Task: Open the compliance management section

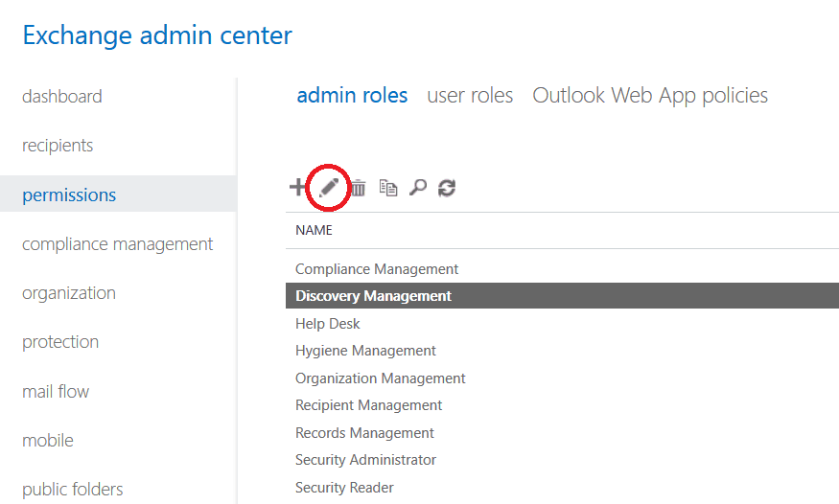Action: pos(118,244)
